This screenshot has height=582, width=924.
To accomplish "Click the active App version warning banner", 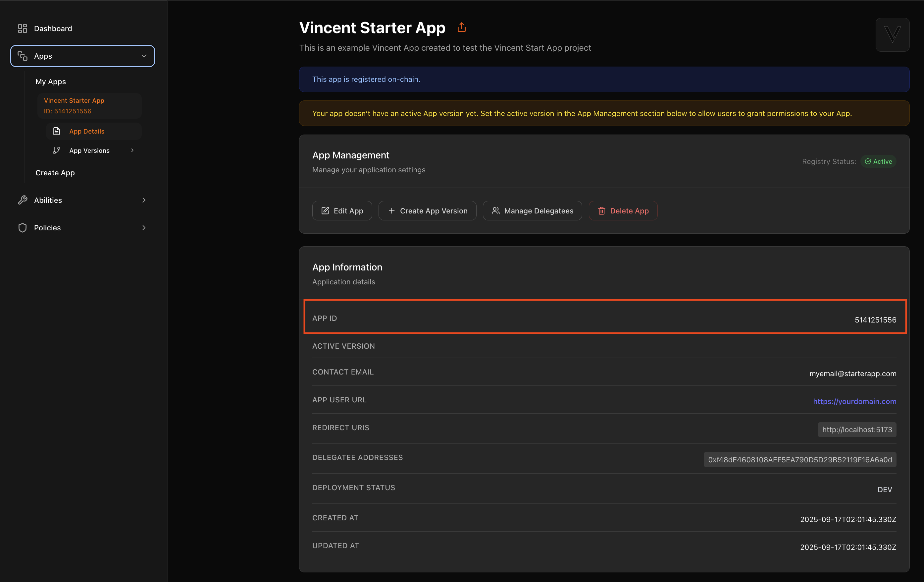I will click(604, 113).
